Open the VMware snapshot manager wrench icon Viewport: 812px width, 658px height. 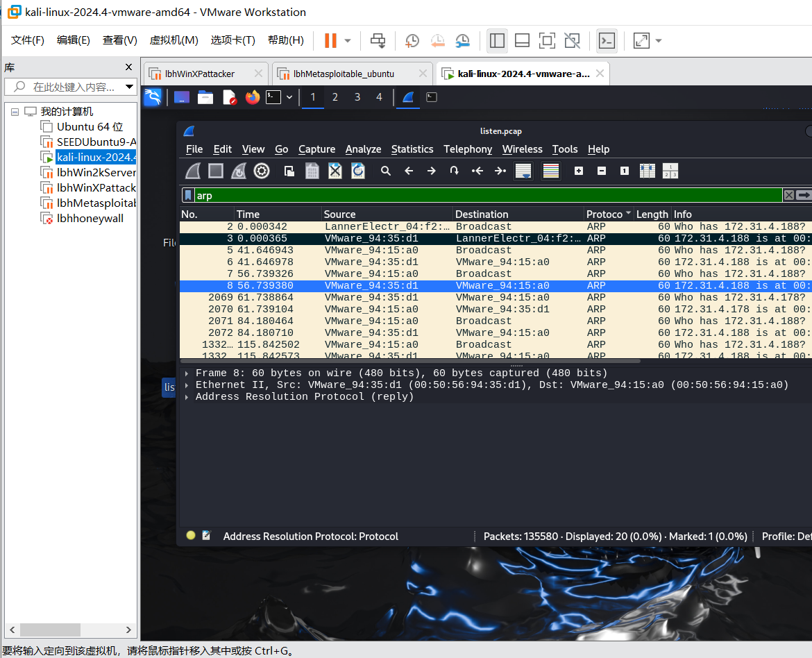pyautogui.click(x=462, y=40)
